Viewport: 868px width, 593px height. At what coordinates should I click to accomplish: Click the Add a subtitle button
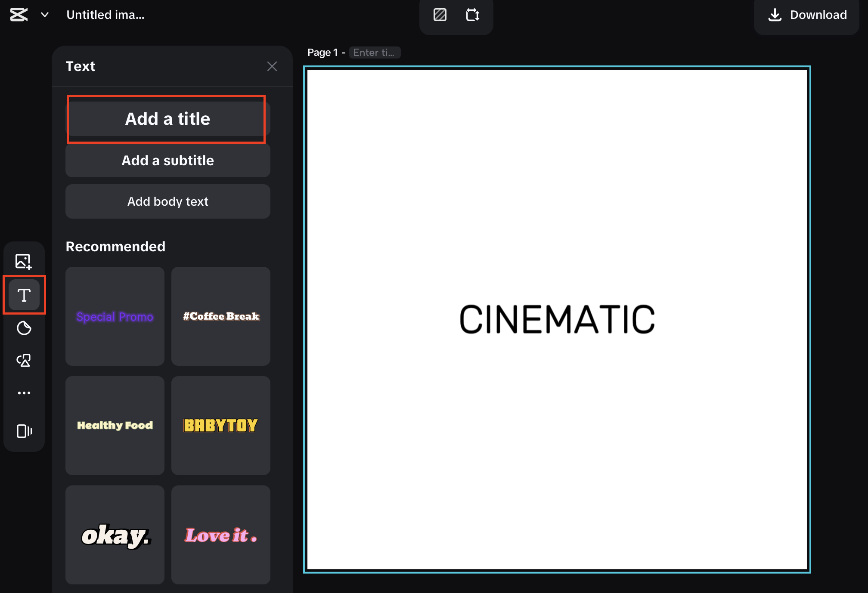pos(167,160)
